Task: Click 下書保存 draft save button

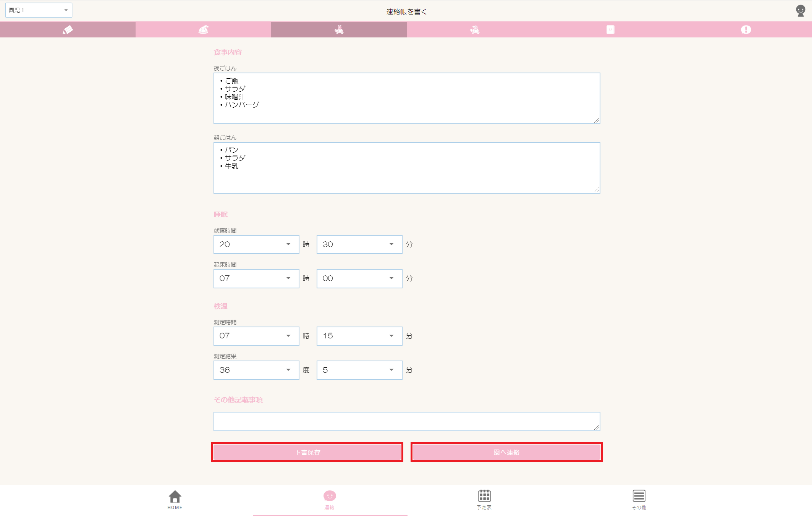Action: tap(307, 452)
